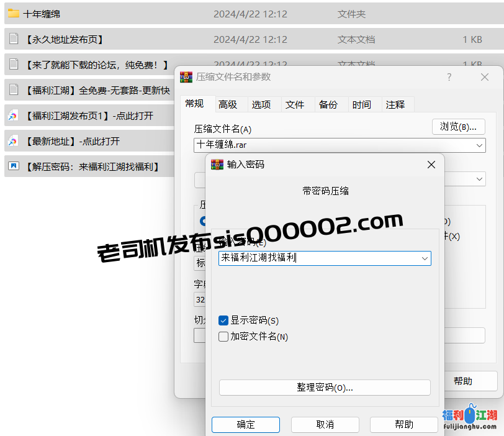Viewport: 504px width, 436px height.
Task: Expand the password field dropdown arrow
Action: point(425,258)
